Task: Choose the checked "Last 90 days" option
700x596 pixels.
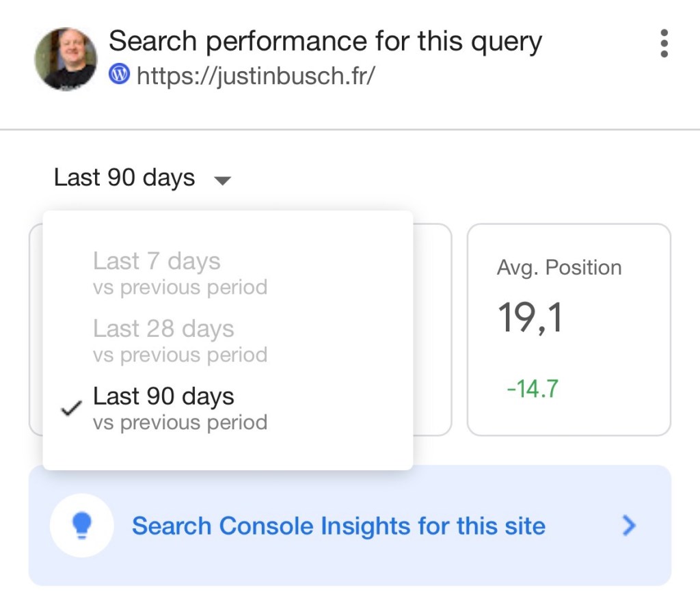Action: click(x=163, y=396)
